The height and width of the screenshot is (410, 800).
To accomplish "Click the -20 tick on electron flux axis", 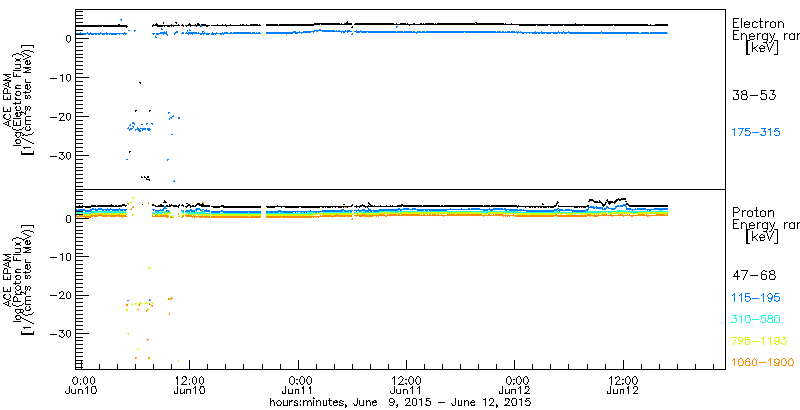I will [x=60, y=116].
